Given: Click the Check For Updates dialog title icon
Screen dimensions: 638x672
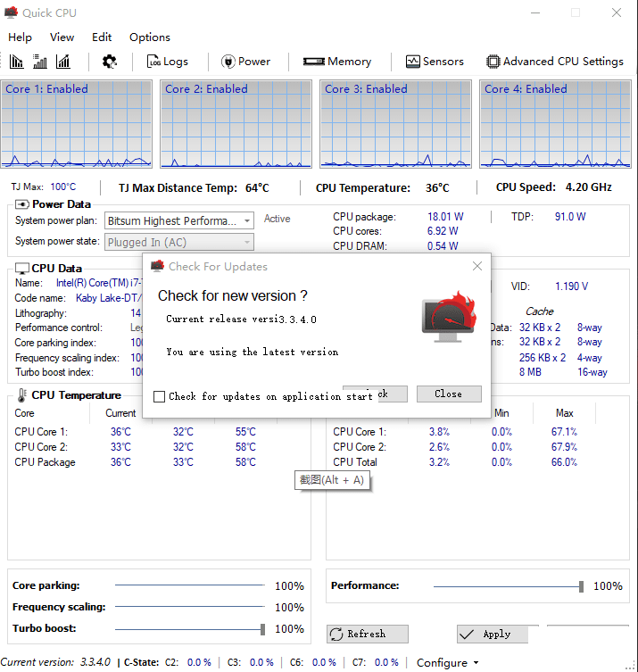Looking at the screenshot, I should coord(158,266).
